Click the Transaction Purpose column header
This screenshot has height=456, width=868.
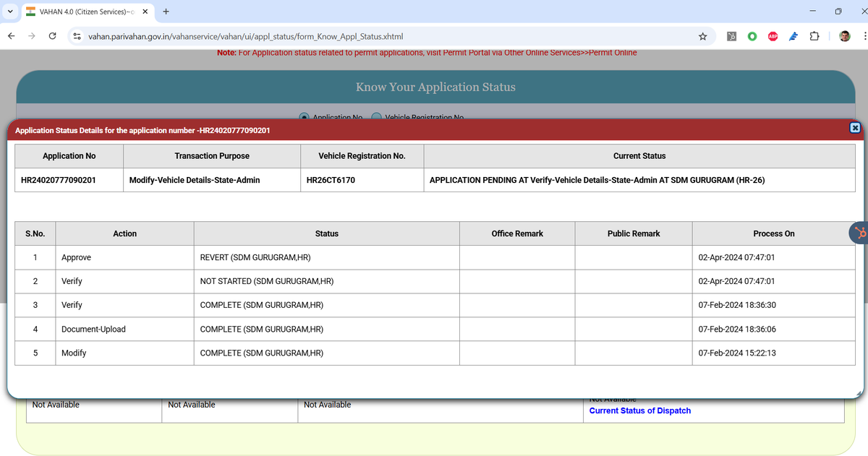pyautogui.click(x=212, y=156)
